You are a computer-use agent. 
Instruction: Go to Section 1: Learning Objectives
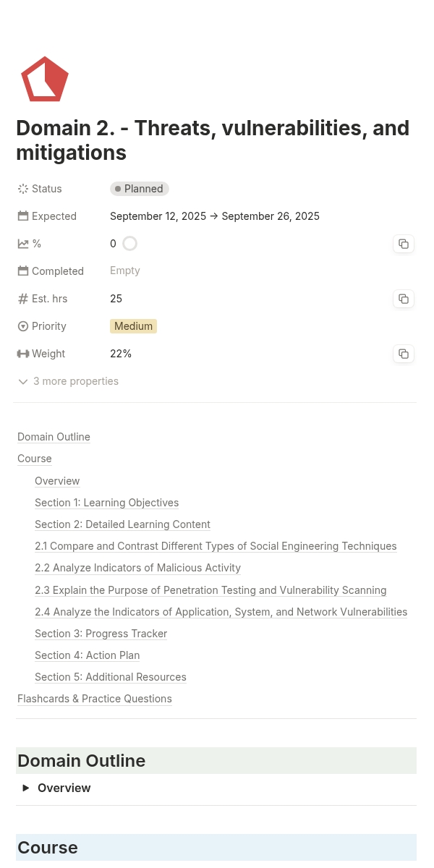pos(106,503)
